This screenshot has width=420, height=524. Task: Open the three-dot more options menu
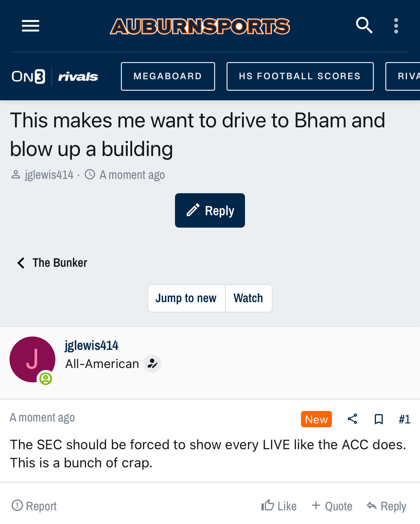[396, 26]
